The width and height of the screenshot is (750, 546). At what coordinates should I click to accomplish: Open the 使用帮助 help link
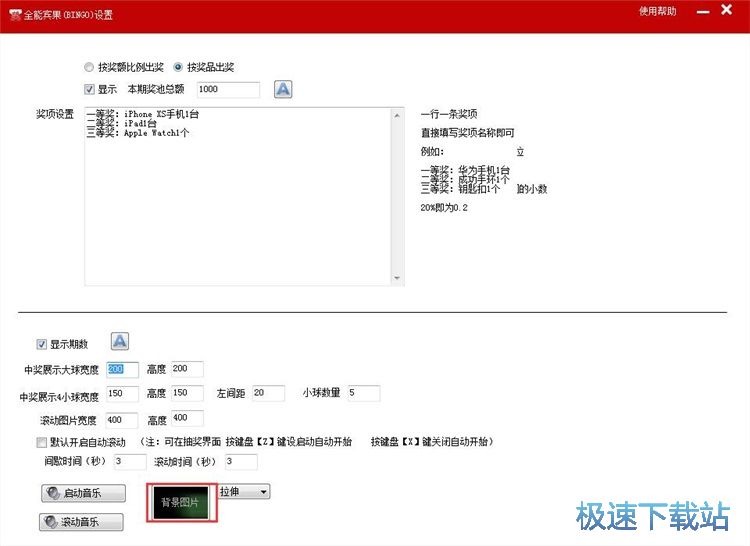pyautogui.click(x=658, y=11)
